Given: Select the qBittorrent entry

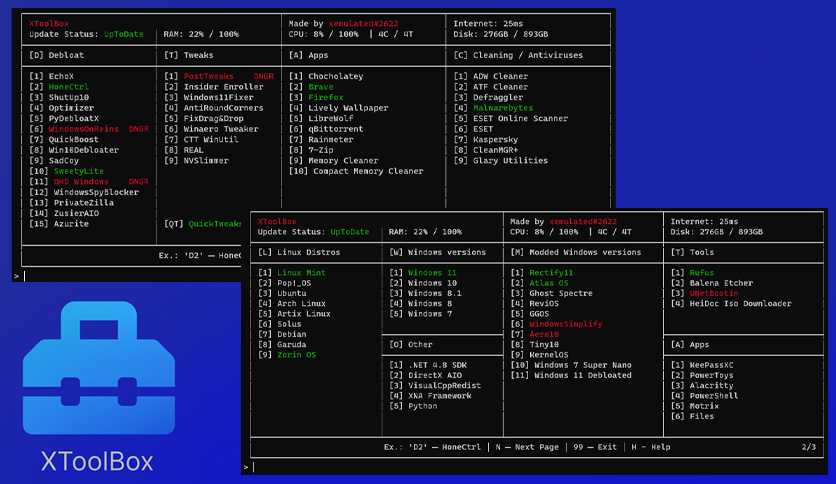Looking at the screenshot, I should (326, 129).
